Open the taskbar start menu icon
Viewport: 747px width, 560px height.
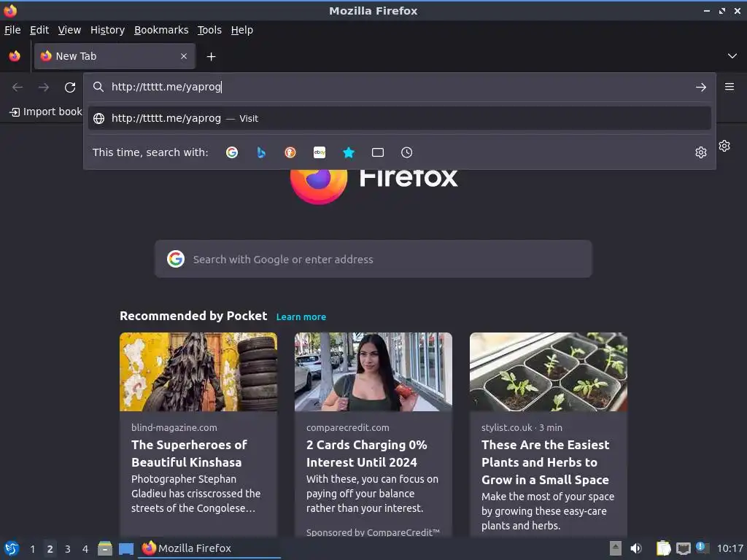pyautogui.click(x=12, y=548)
